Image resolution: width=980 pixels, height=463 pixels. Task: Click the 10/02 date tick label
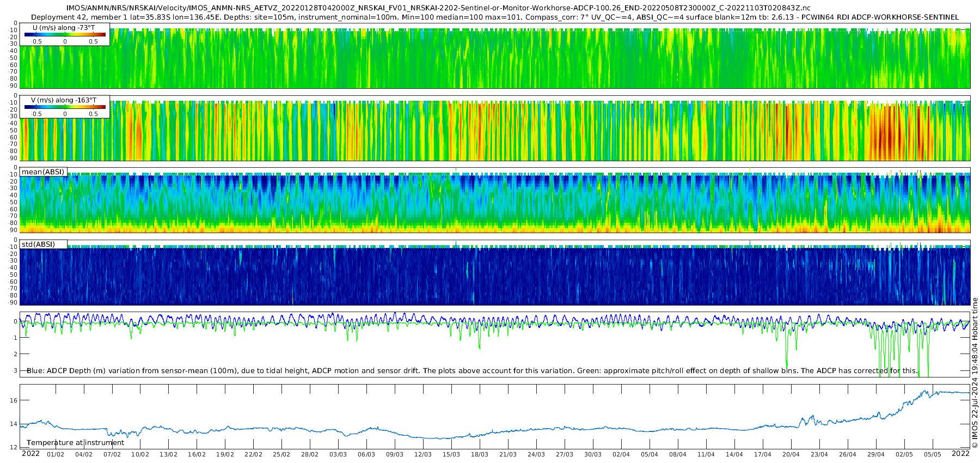[140, 454]
